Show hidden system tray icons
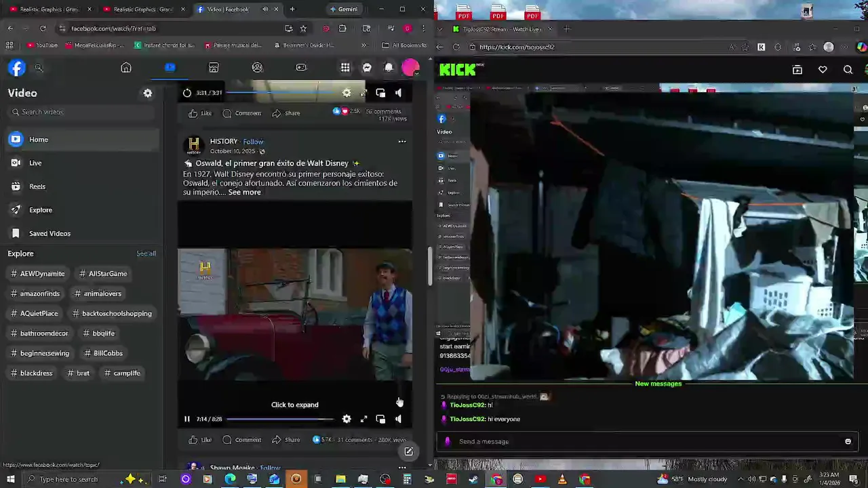 point(740,479)
